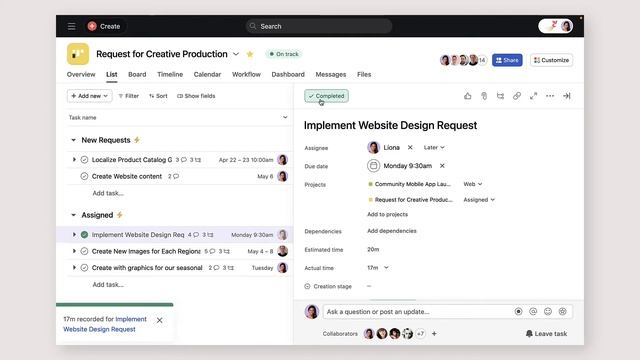Image resolution: width=640 pixels, height=360 pixels.
Task: Click the Filter button
Action: (x=129, y=96)
